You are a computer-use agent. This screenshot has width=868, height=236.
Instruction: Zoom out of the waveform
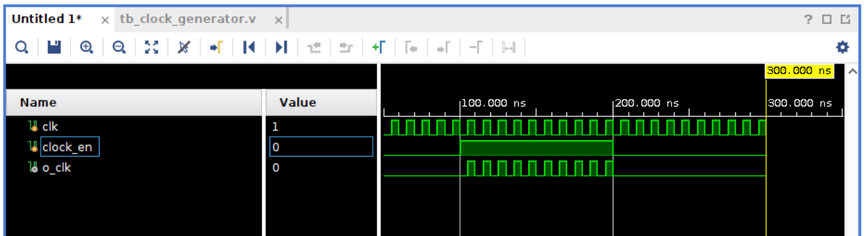point(119,47)
